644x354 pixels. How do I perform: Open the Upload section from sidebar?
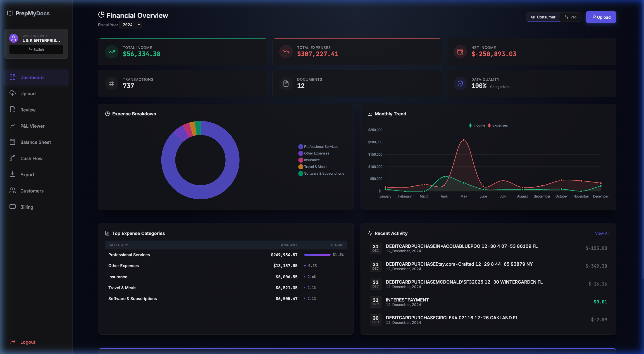13,93
